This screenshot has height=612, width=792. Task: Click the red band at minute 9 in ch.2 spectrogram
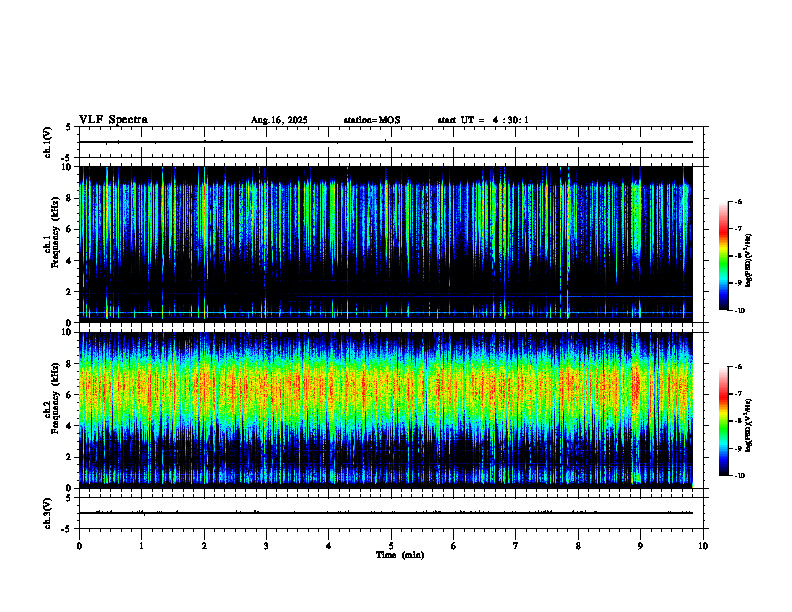coord(636,386)
